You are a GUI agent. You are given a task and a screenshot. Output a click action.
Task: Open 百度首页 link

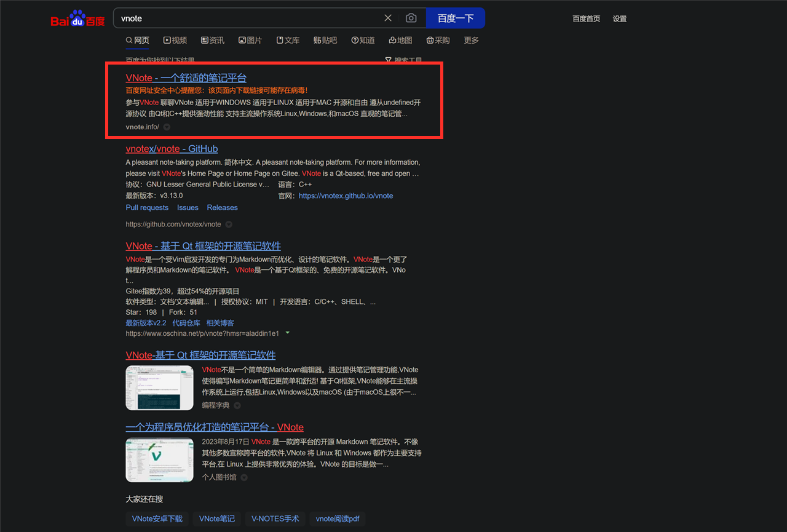tap(587, 19)
